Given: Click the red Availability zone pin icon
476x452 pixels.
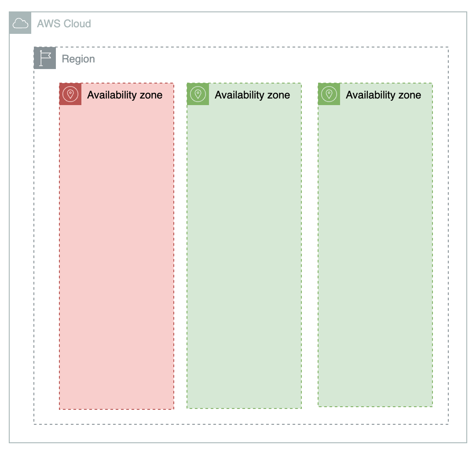Looking at the screenshot, I should (70, 94).
